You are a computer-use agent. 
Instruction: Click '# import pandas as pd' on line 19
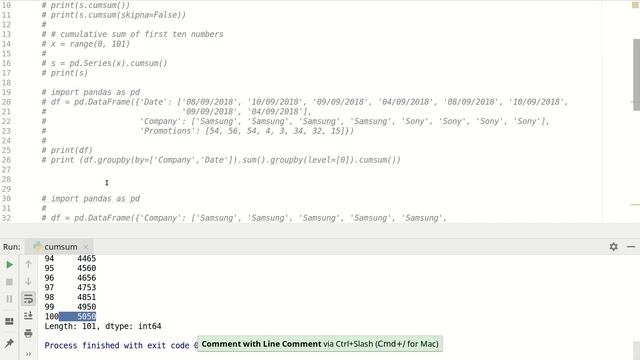click(x=91, y=92)
